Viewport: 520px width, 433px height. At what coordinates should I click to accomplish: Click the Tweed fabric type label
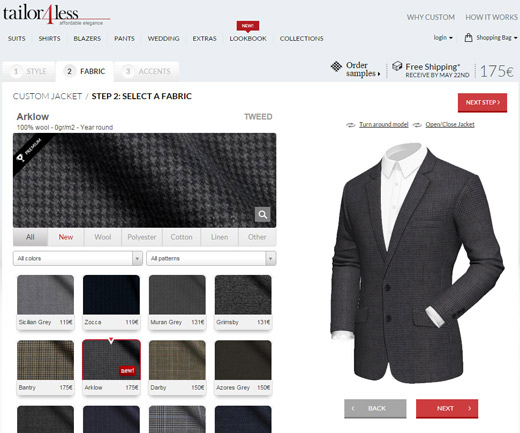point(258,117)
